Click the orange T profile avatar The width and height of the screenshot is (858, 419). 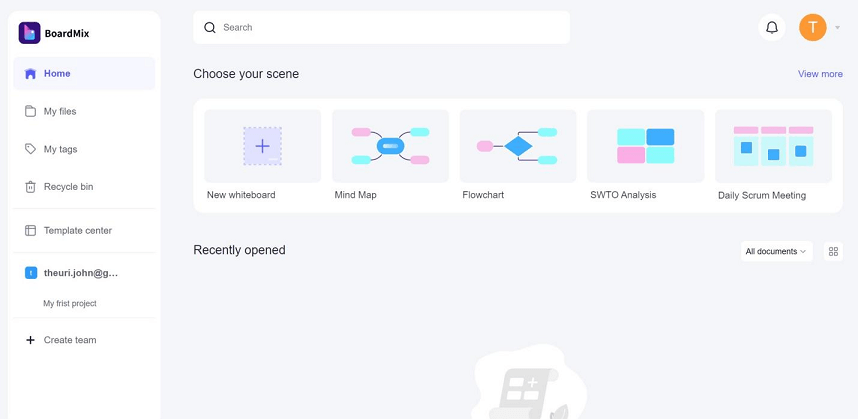tap(813, 27)
